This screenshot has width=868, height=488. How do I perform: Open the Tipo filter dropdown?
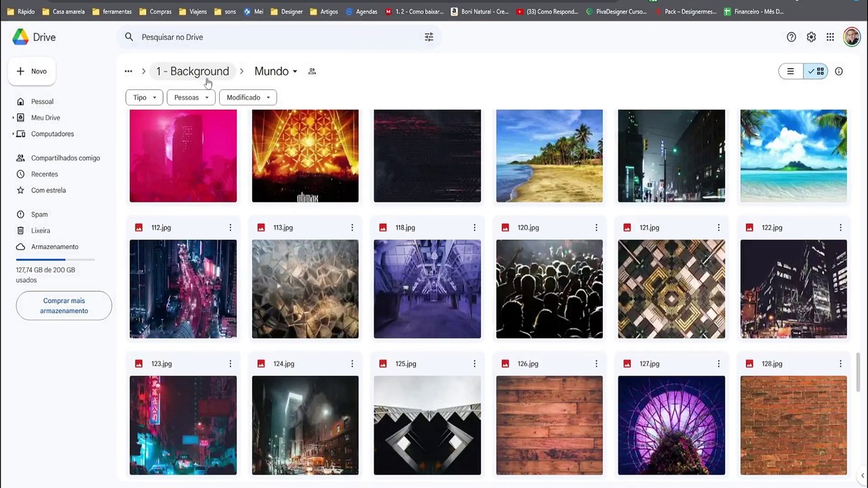[x=144, y=98]
